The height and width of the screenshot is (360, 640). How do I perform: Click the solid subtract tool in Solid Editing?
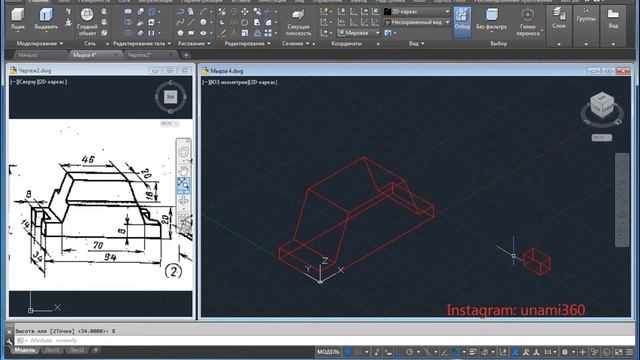[x=128, y=22]
